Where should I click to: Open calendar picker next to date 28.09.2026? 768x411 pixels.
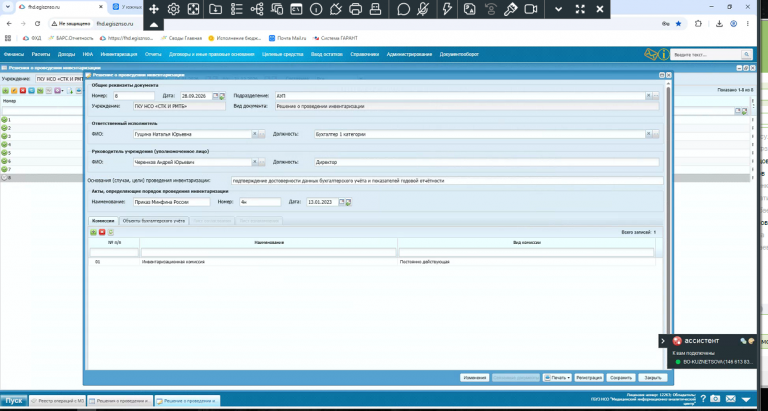(215, 96)
